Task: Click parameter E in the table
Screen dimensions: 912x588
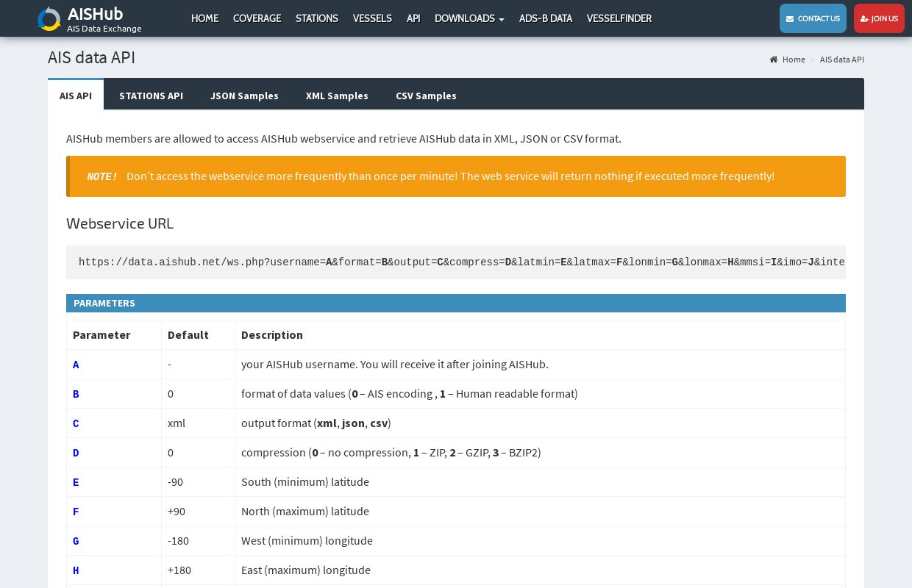Action: [x=76, y=482]
